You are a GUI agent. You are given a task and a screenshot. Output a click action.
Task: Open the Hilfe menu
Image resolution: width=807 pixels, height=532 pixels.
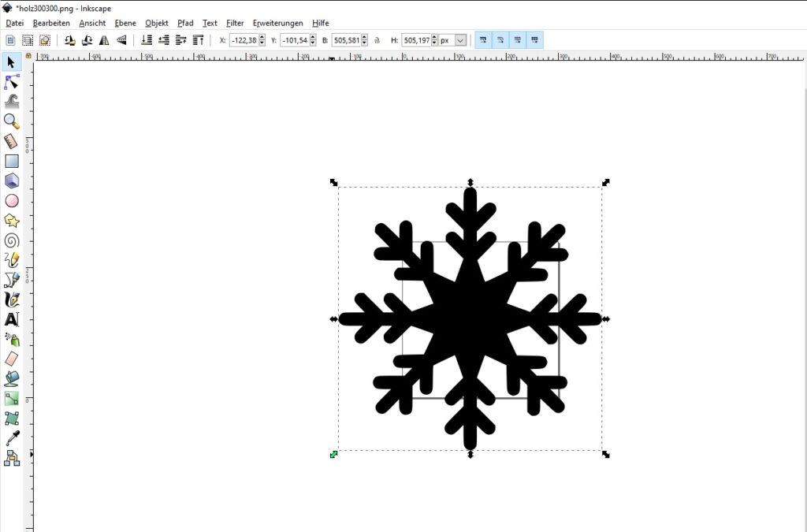320,23
